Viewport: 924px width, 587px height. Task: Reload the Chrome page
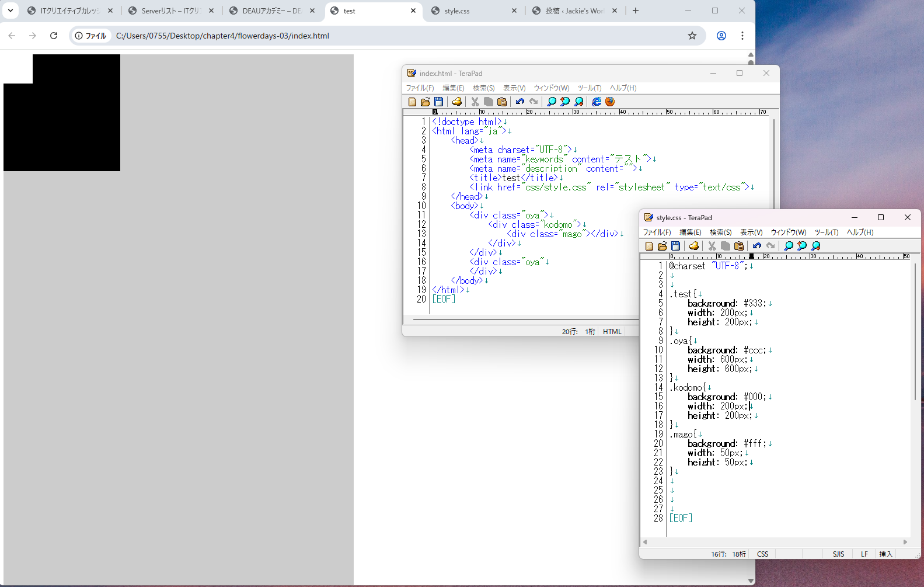[54, 36]
